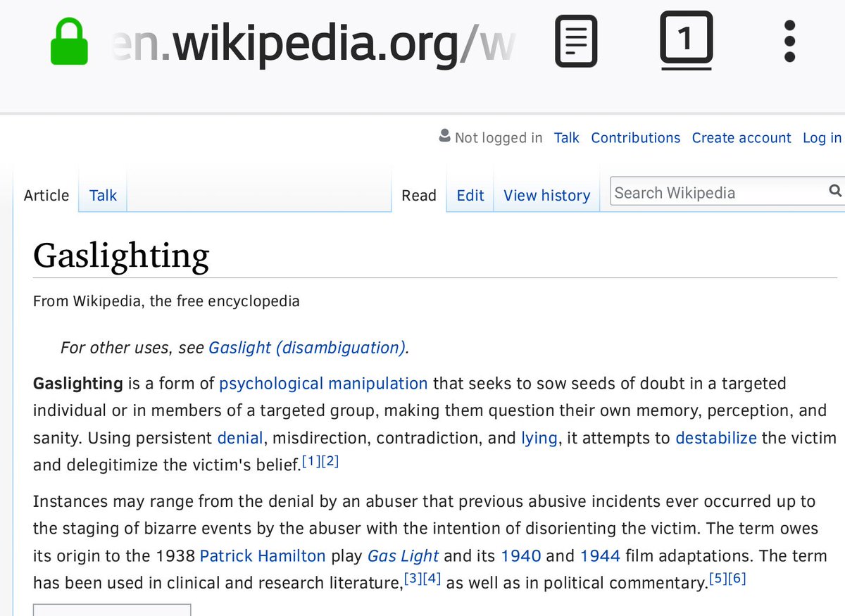Click the green padlock security icon

tap(69, 40)
